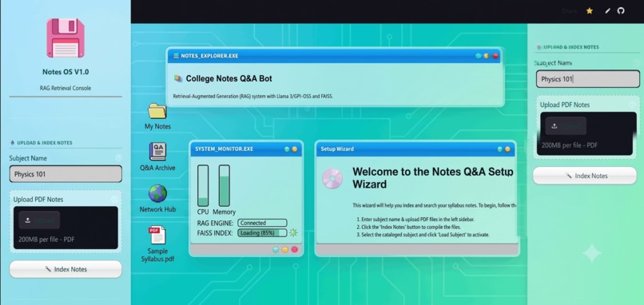Click the help icon beside right Upload PDF Notes

pos(633,105)
